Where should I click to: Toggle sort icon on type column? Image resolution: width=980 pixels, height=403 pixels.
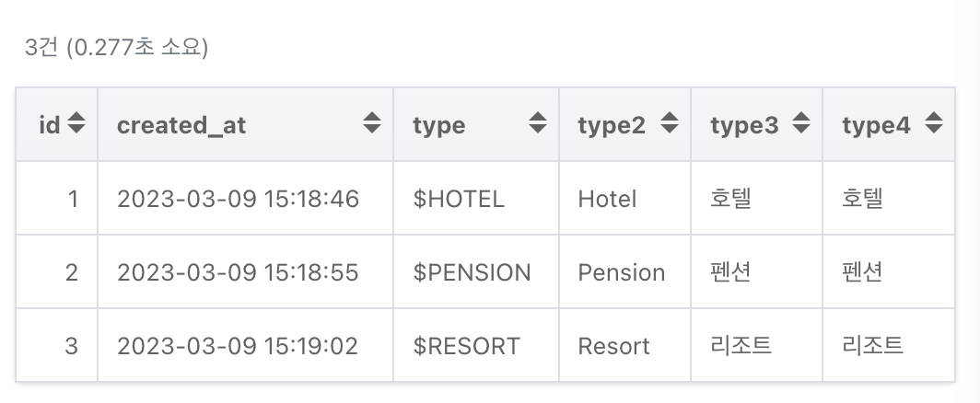tap(537, 124)
